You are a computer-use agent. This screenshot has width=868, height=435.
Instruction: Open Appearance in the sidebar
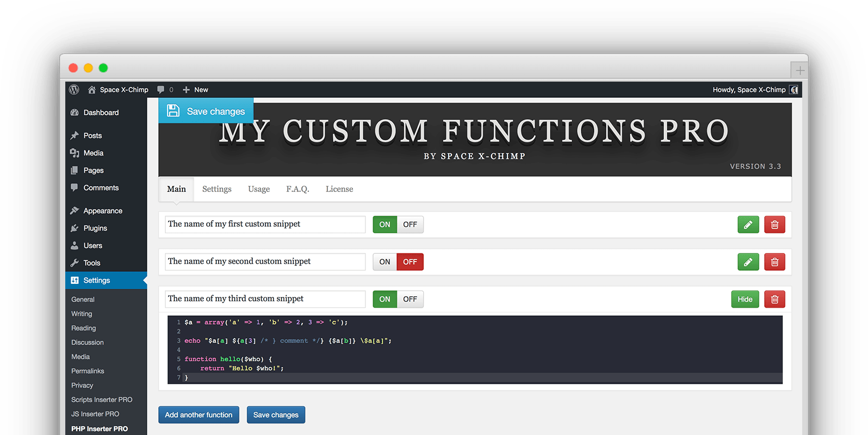[x=96, y=210]
